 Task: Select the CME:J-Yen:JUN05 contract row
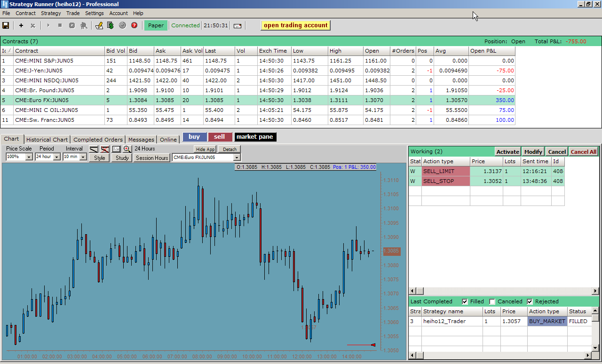point(258,71)
